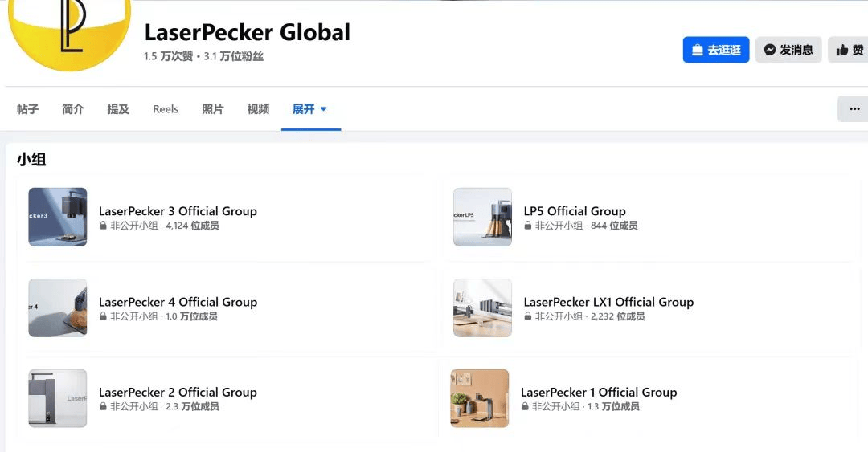Click LaserPecker 1 Official Group link

tap(599, 393)
